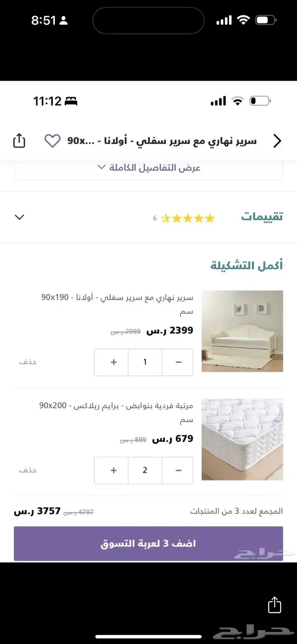This screenshot has height=644, width=297.
Task: Expand عرض التفاصيل الكاملة full details
Action: 148,168
